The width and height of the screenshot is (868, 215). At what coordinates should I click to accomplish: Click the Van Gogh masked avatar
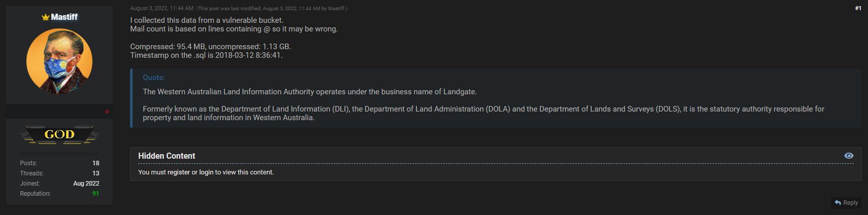click(x=59, y=61)
